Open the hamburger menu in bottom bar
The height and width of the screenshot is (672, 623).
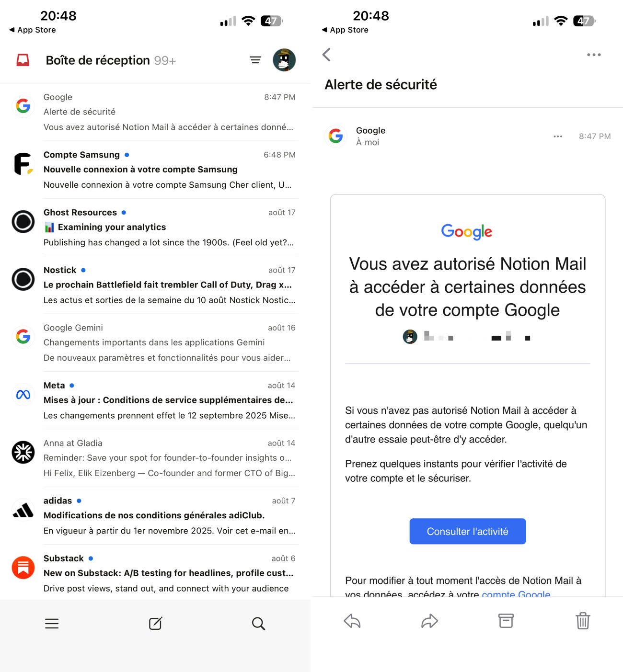click(52, 623)
